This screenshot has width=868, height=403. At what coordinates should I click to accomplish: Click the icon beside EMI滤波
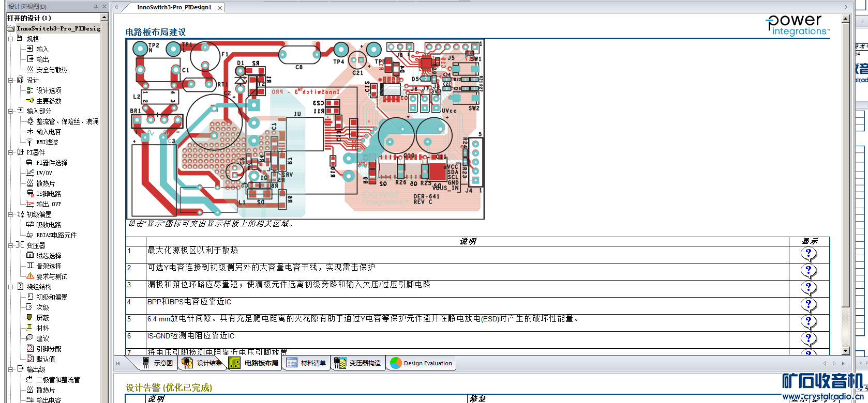[30, 142]
